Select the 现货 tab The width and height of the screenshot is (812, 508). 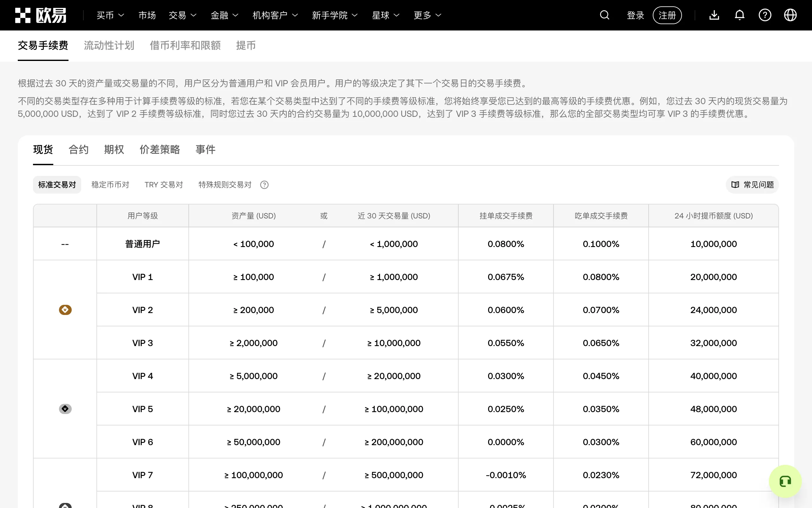43,150
